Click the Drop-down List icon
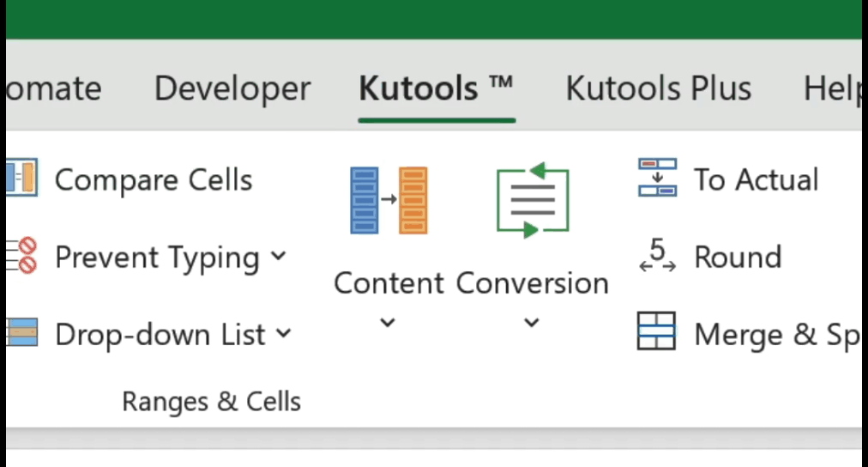 click(22, 332)
